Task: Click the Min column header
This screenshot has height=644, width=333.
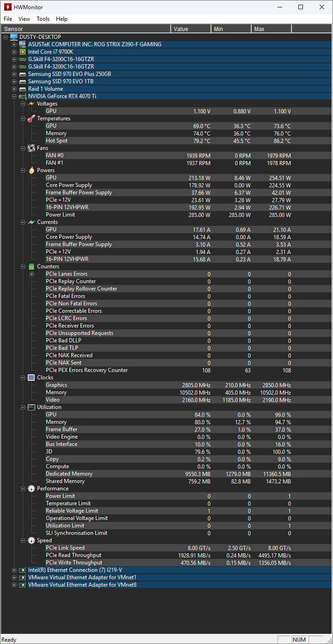Action: coord(231,29)
